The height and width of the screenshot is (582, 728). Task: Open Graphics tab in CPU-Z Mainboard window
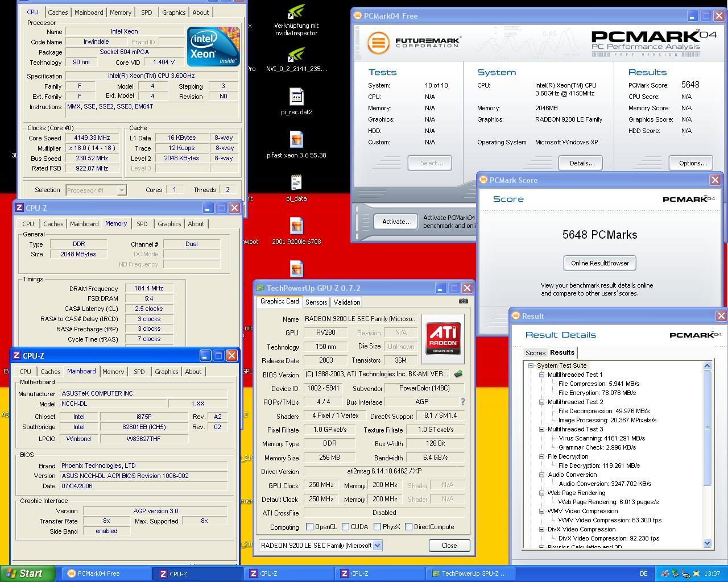click(x=166, y=372)
